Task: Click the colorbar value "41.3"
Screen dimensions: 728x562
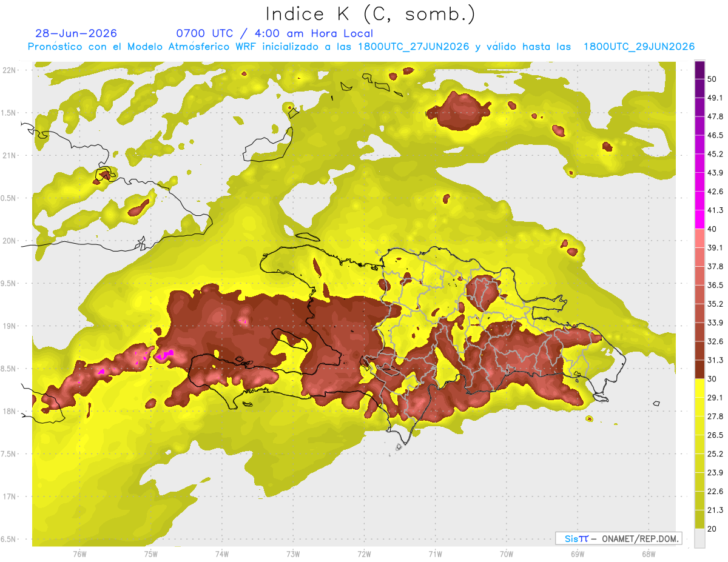Action: click(716, 210)
